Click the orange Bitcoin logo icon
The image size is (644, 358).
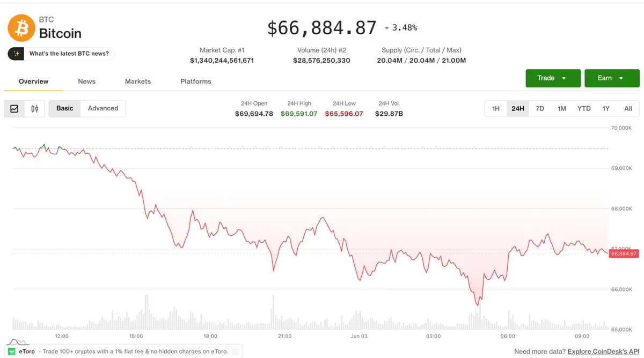click(x=21, y=27)
